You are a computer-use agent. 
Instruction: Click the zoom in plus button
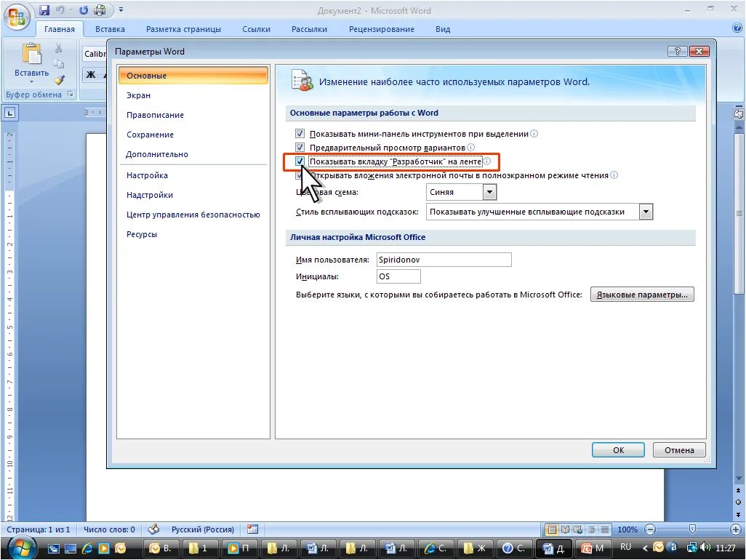(736, 529)
